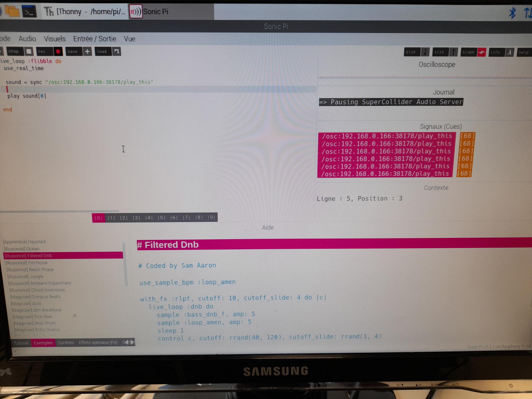
Task: Toggle the help panel button
Action: [523, 52]
